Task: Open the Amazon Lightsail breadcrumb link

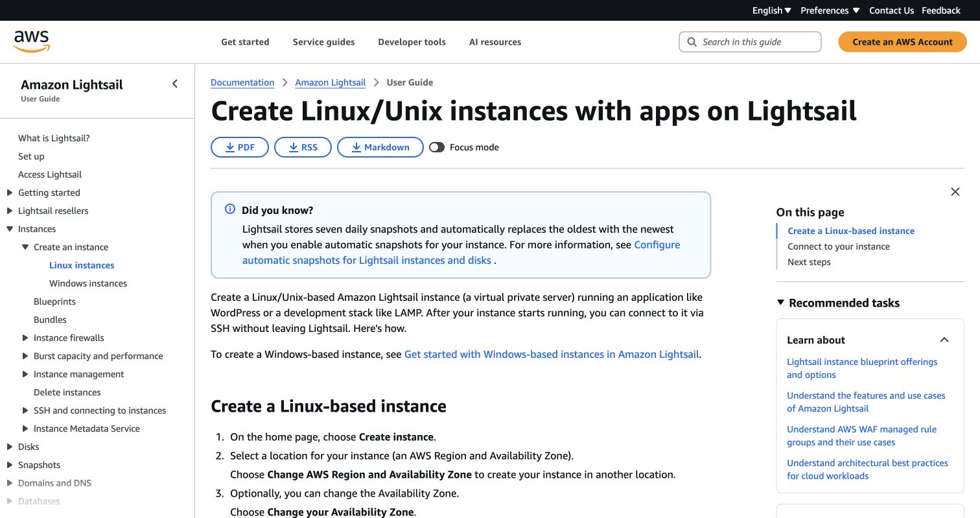Action: pyautogui.click(x=331, y=82)
